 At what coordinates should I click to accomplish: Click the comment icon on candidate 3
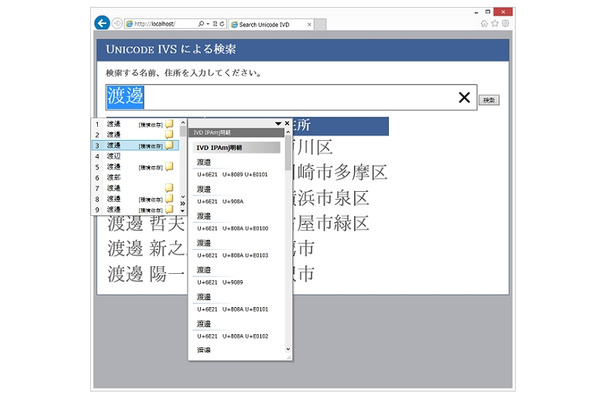169,146
